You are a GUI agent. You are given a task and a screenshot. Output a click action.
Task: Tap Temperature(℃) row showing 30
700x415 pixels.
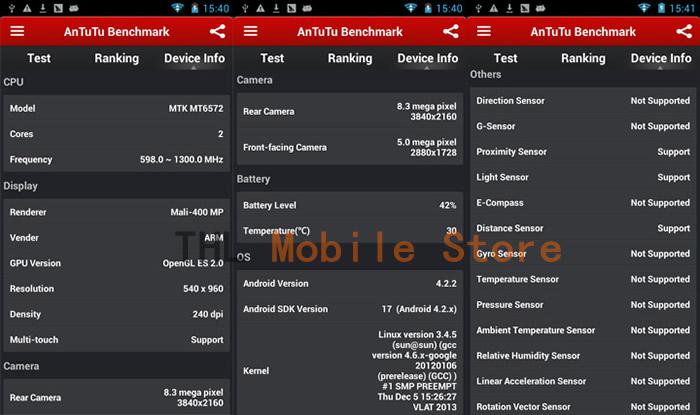pyautogui.click(x=350, y=231)
